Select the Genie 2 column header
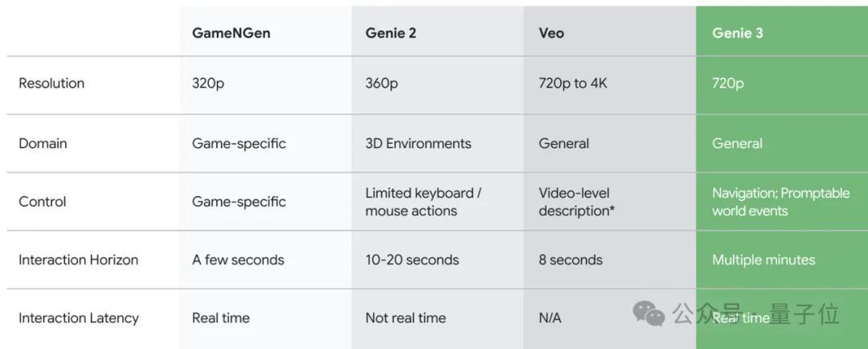The image size is (868, 349). [x=391, y=33]
